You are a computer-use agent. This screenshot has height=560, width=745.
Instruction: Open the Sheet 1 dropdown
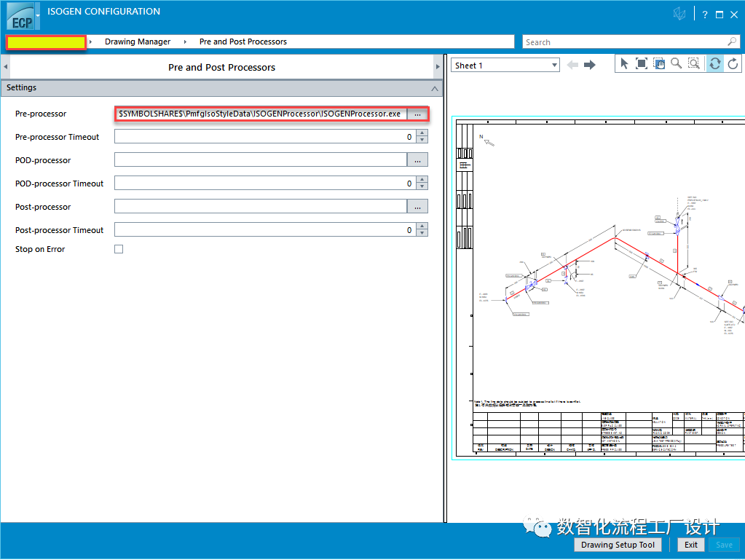(x=505, y=66)
